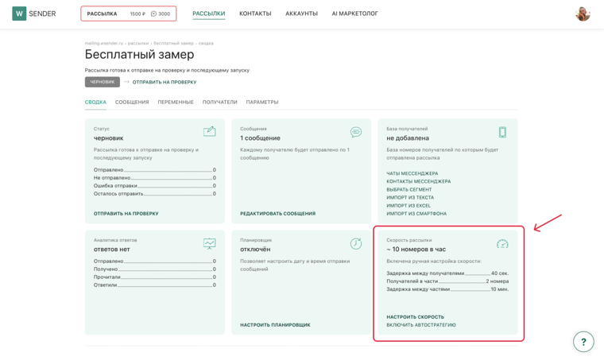604x364 pixels.
Task: Click the Ответили row in analytics
Action: pos(155,285)
